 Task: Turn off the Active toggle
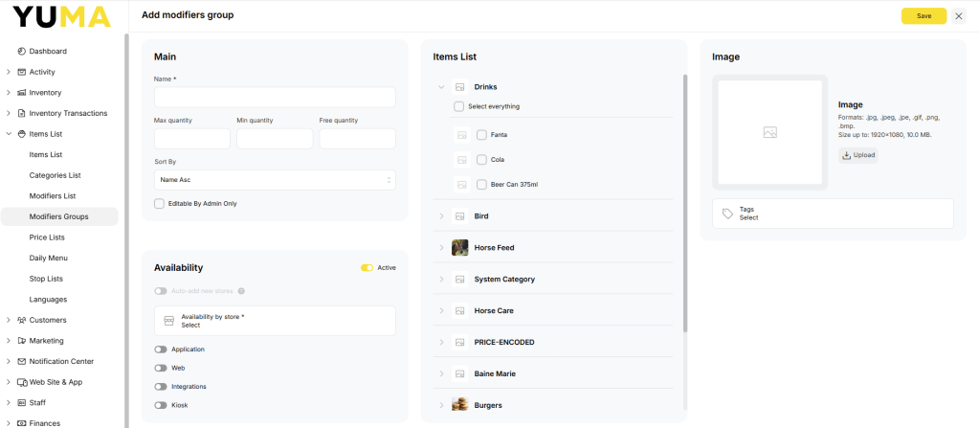click(367, 268)
